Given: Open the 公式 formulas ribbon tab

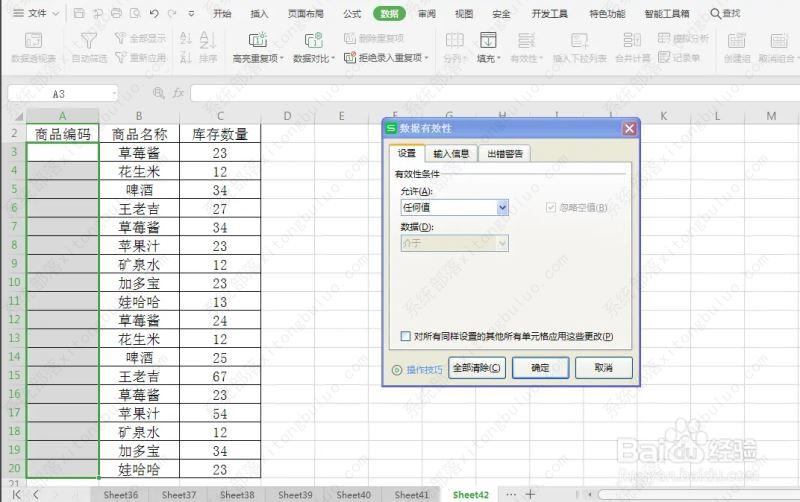Looking at the screenshot, I should coord(352,14).
